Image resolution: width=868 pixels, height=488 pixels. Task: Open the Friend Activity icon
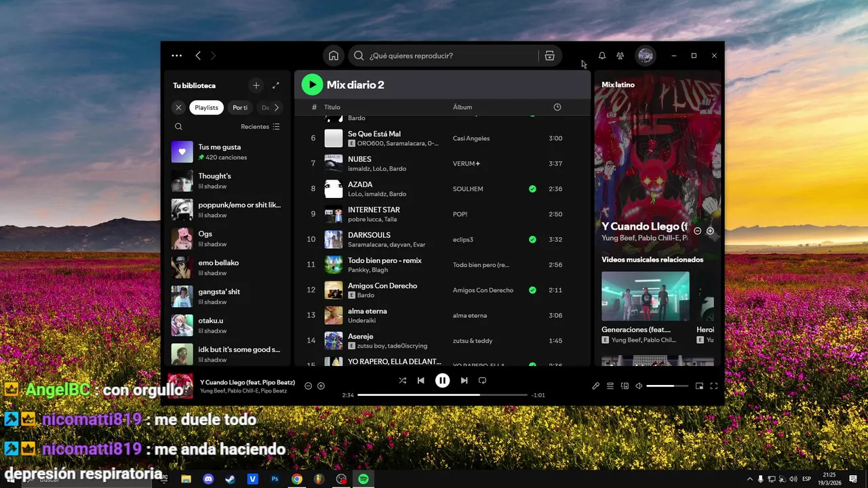click(x=620, y=56)
